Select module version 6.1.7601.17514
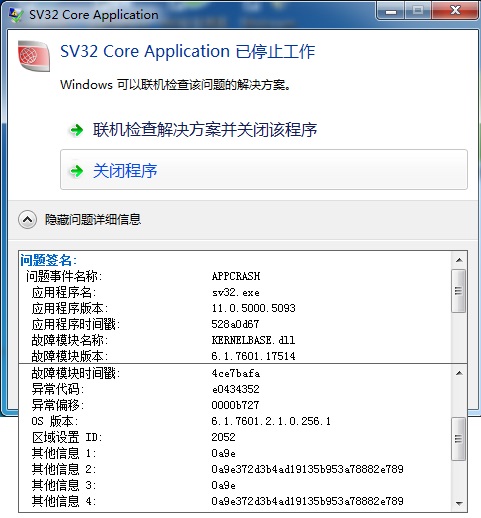 click(x=253, y=356)
